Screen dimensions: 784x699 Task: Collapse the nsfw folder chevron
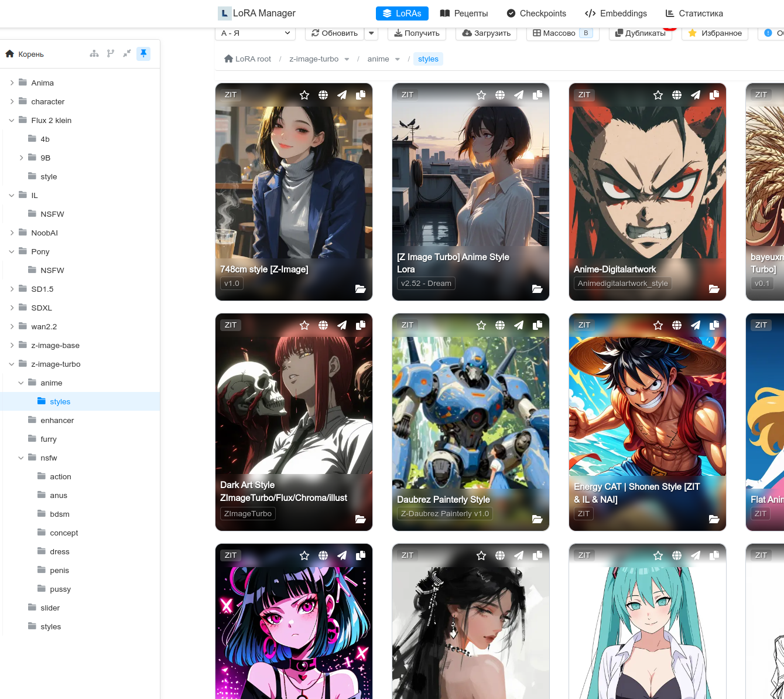pyautogui.click(x=21, y=458)
